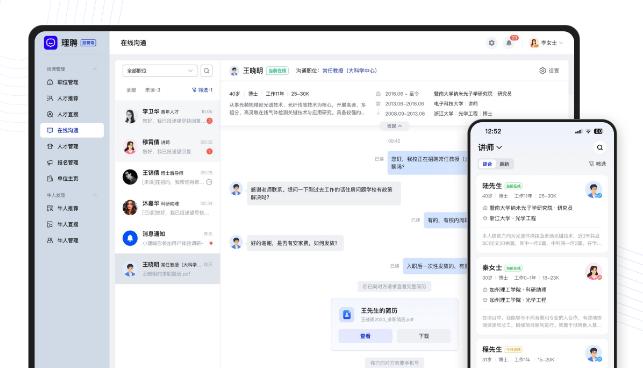Screen dimensions: 643x368
Task: Open 消息通知 with the blue bell avatar
Action: pos(167,238)
